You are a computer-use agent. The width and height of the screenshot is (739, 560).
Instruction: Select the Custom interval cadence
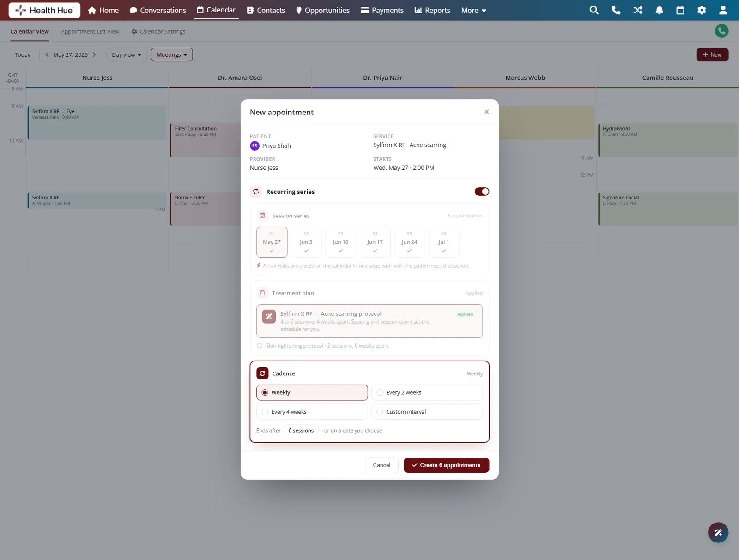pyautogui.click(x=427, y=412)
